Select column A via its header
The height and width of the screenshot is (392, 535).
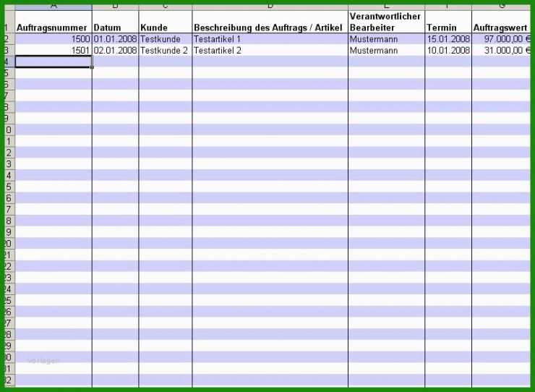point(54,7)
